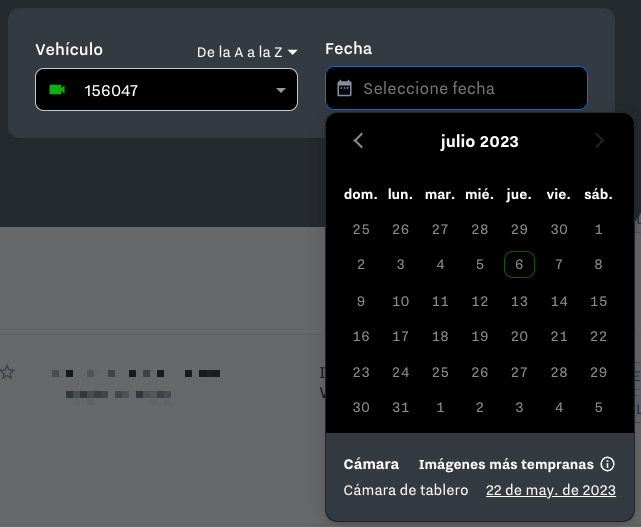This screenshot has height=527, width=641.
Task: Click the calendar icon in the date field
Action: 345,88
